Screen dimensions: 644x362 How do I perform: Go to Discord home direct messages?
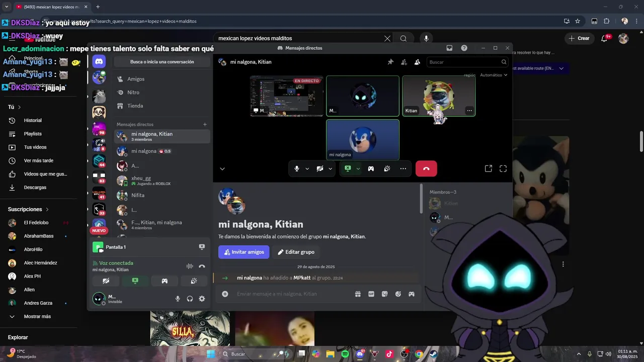click(99, 61)
